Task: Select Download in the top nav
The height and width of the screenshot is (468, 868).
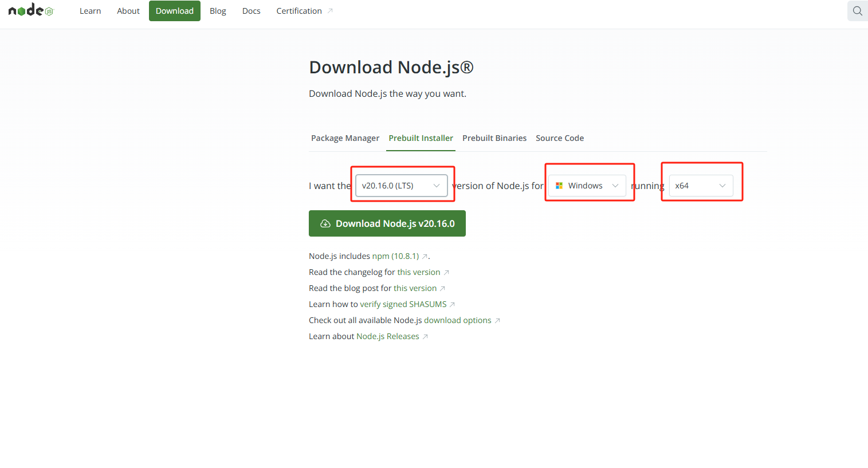Action: click(x=175, y=11)
